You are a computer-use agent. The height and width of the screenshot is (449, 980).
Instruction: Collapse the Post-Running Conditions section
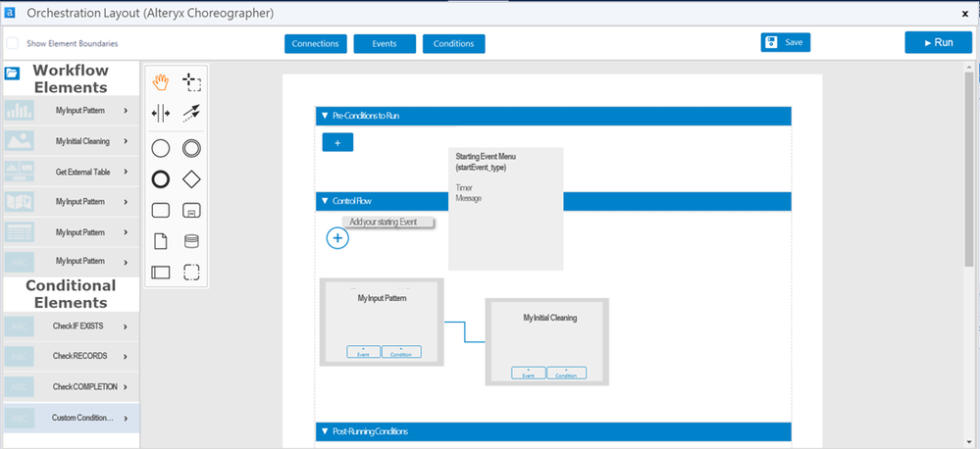pyautogui.click(x=325, y=431)
